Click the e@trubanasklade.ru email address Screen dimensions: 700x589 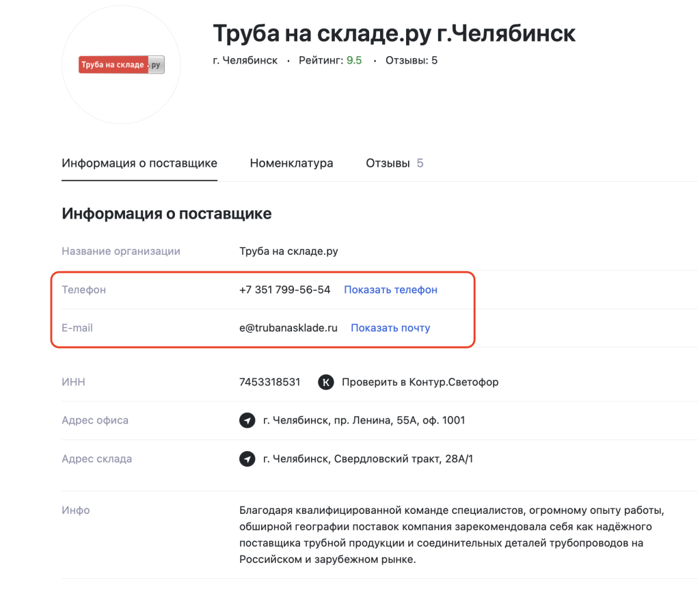point(288,328)
